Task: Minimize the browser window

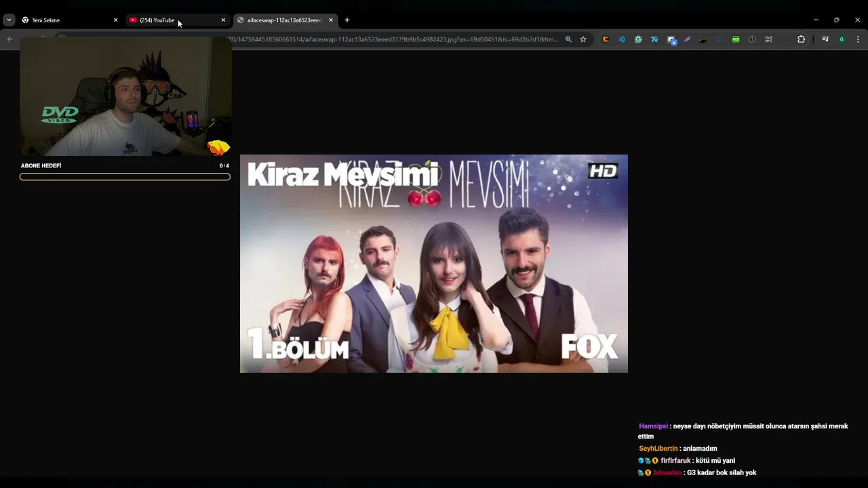Action: [816, 20]
